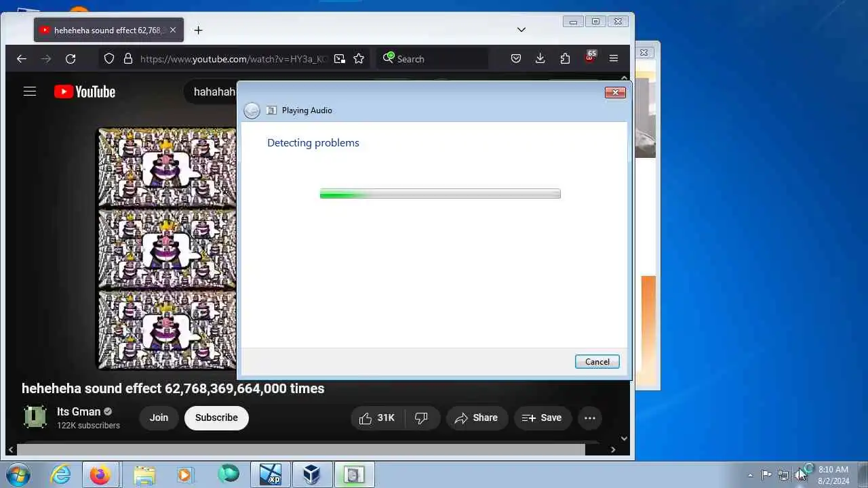Open the Pocket save icon
The width and height of the screenshot is (868, 488).
pyautogui.click(x=516, y=59)
